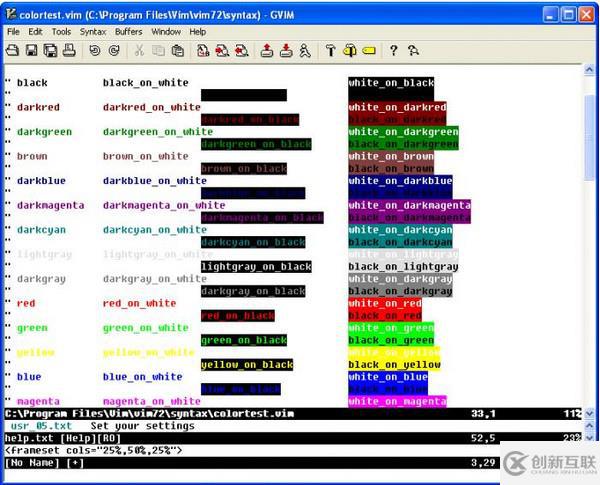The image size is (600, 485).
Task: Redo the last undone change
Action: click(x=114, y=51)
